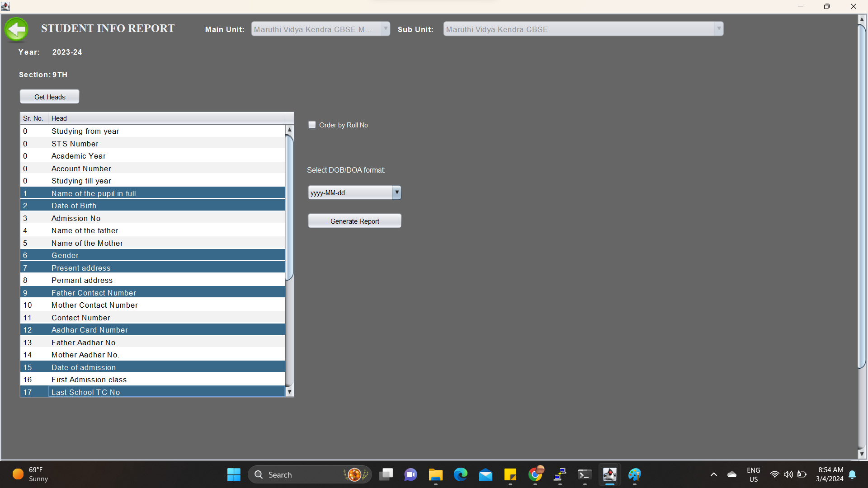Open the DOB/DOA date format dropdown
This screenshot has height=488, width=868.
396,192
